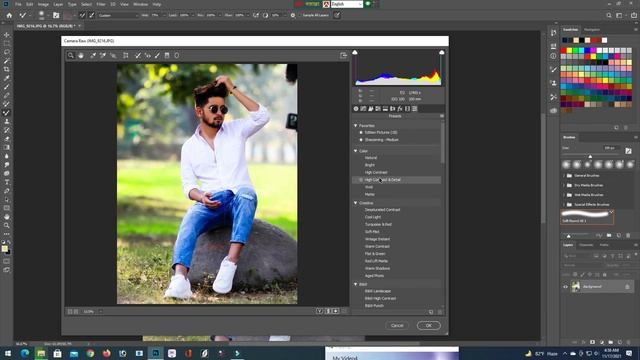This screenshot has height=360, width=640.
Task: Select the Spot Removal tool in Camera Raw
Action: coord(138,56)
